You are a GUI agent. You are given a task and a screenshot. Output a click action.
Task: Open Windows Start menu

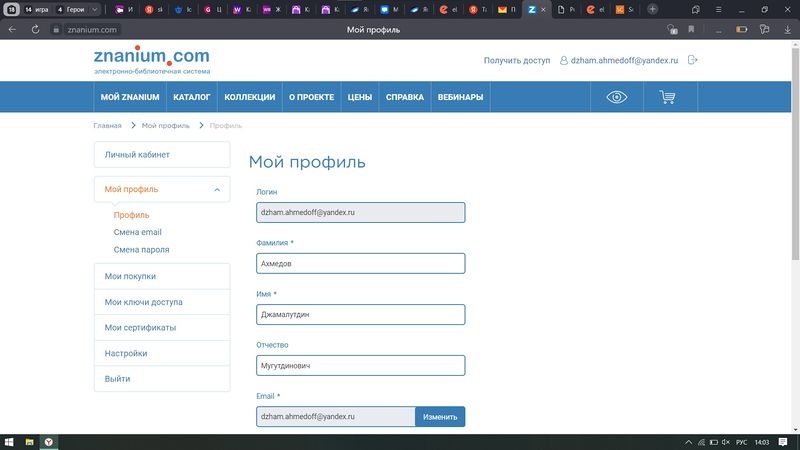pyautogui.click(x=11, y=441)
